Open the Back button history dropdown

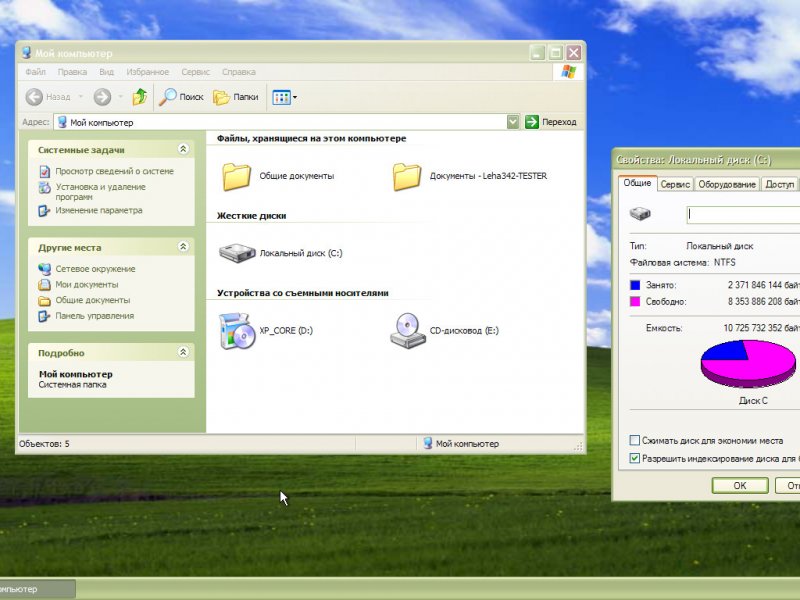tap(81, 96)
